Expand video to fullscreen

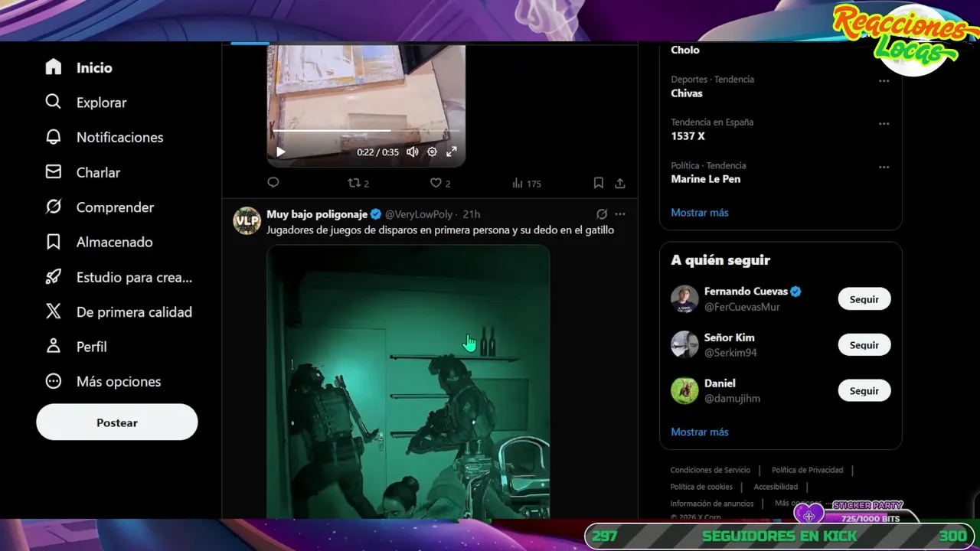pos(452,152)
